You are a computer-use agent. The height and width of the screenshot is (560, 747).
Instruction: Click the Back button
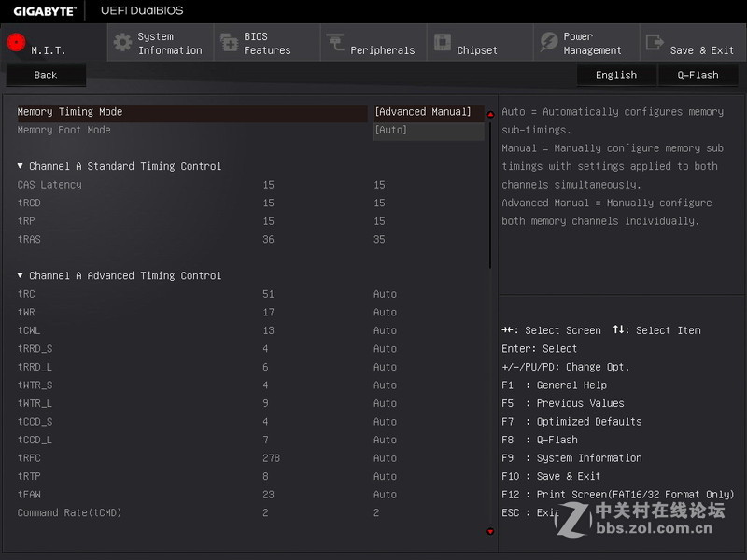click(x=45, y=75)
